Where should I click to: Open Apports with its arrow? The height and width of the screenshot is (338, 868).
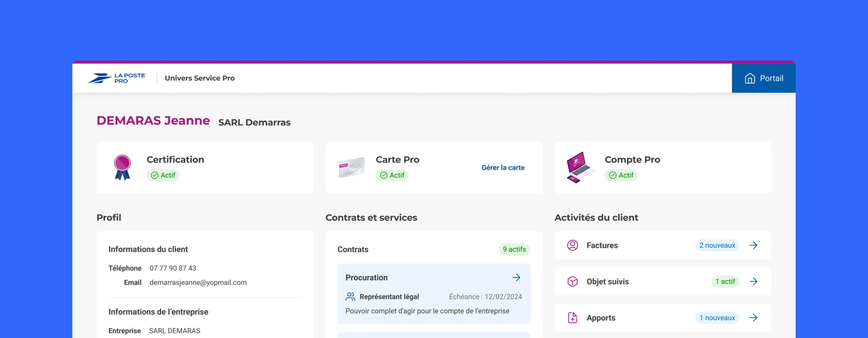(x=753, y=318)
